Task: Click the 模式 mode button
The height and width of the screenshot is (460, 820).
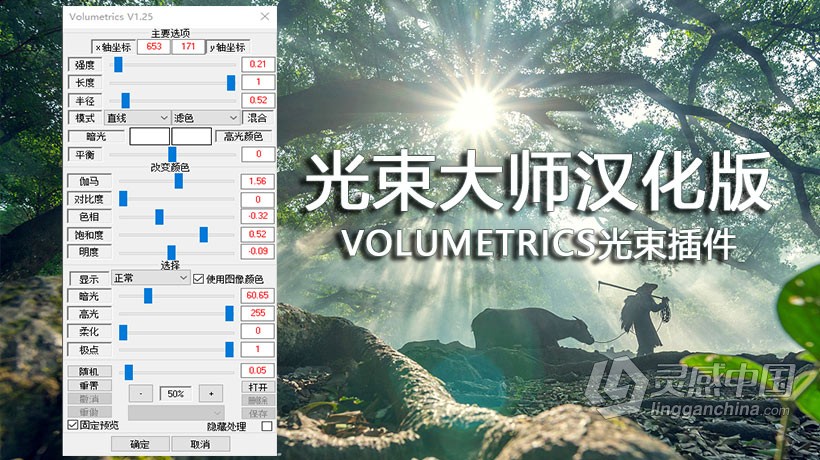Action: [84, 118]
